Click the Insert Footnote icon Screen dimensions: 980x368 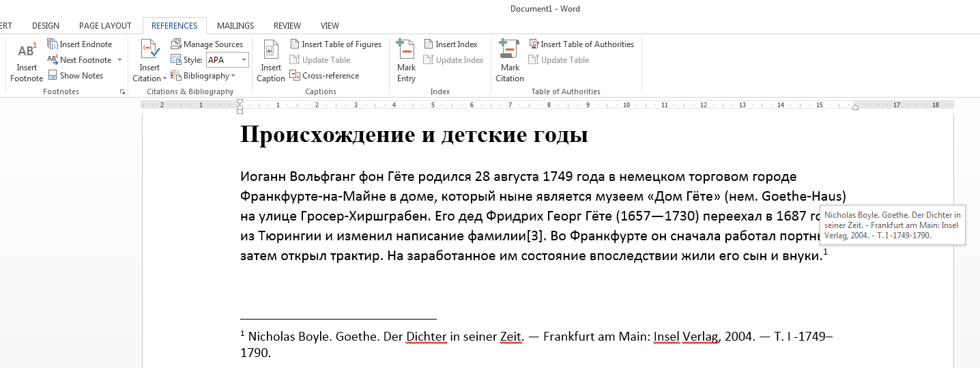27,52
